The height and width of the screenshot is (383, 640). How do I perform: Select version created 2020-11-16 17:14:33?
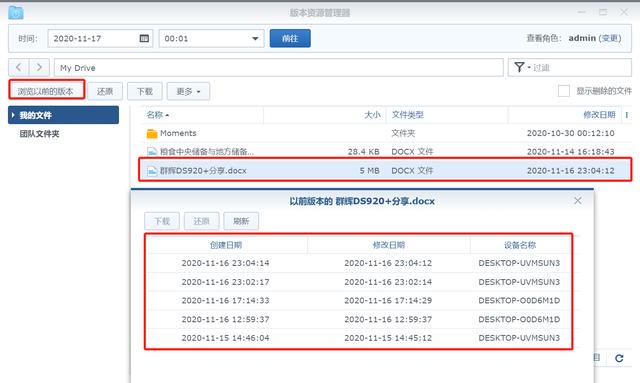[x=358, y=301]
